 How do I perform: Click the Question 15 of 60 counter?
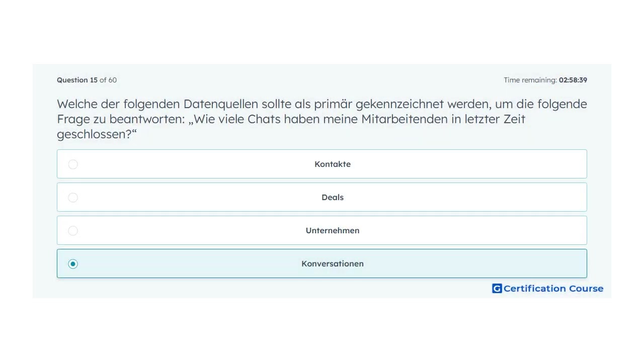(x=87, y=80)
